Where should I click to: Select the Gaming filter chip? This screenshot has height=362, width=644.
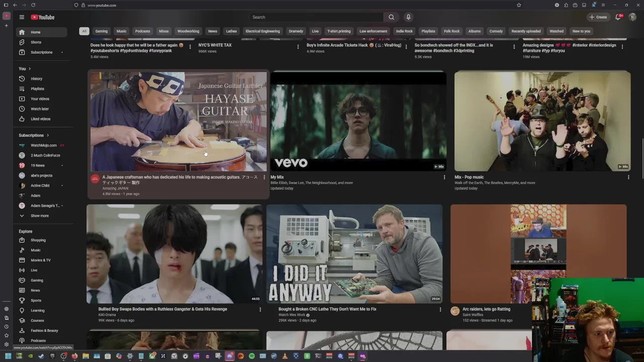(x=102, y=31)
